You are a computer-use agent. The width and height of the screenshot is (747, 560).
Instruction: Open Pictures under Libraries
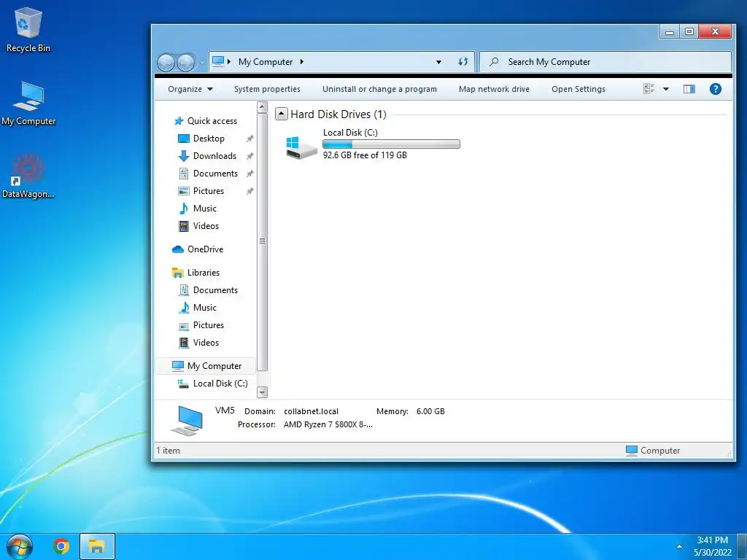point(208,325)
